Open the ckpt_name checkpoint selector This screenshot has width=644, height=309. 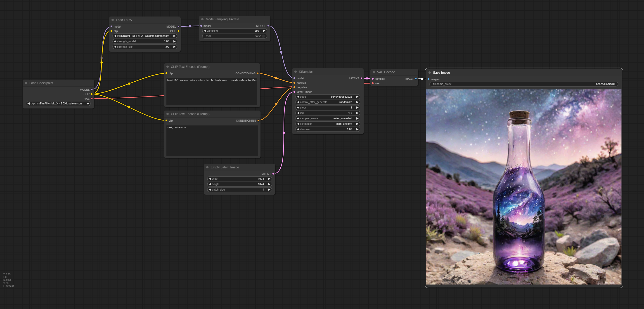pos(58,104)
